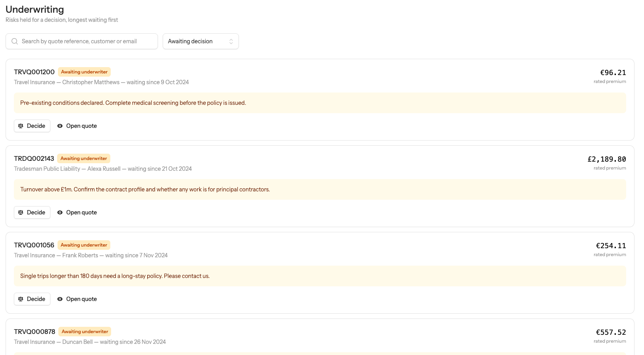
Task: Click Alexa Russell waiting since 21 Oct line
Action: click(x=103, y=169)
